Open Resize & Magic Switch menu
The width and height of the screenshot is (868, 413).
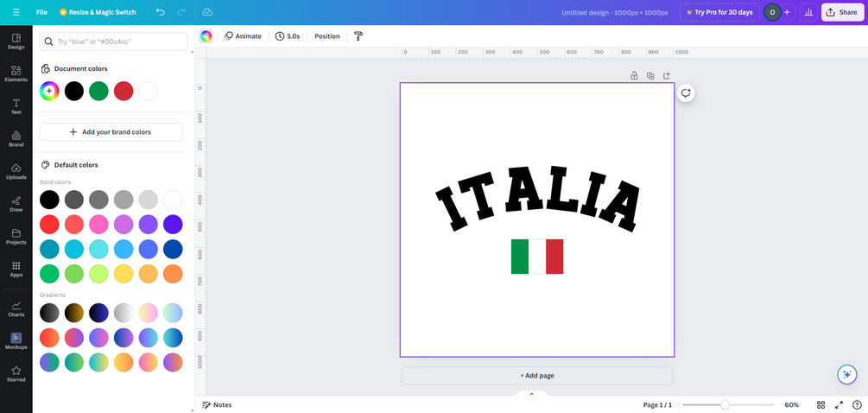point(98,12)
